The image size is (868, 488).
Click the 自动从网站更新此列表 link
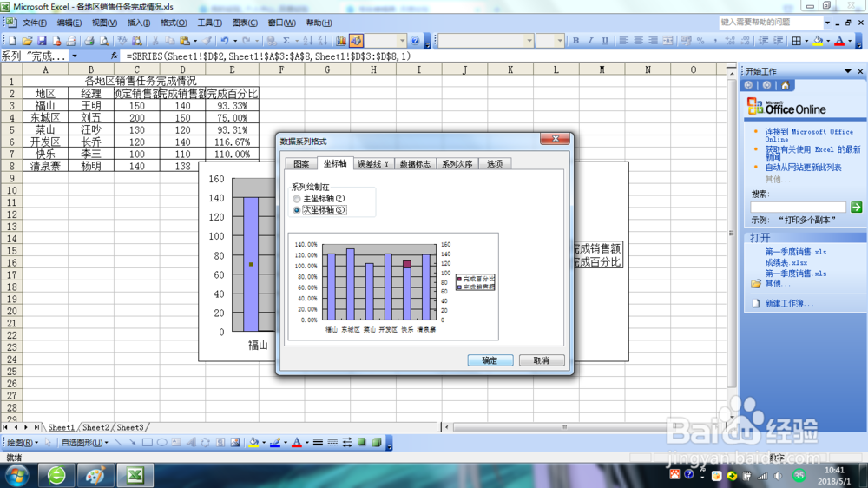coord(803,168)
